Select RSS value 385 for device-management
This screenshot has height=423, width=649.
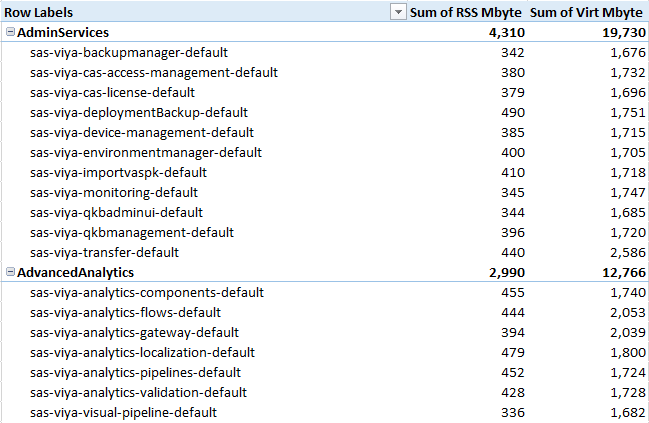pyautogui.click(x=513, y=133)
